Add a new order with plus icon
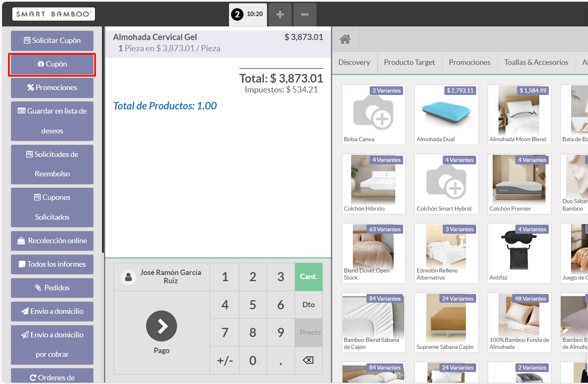588x384 pixels. [280, 14]
